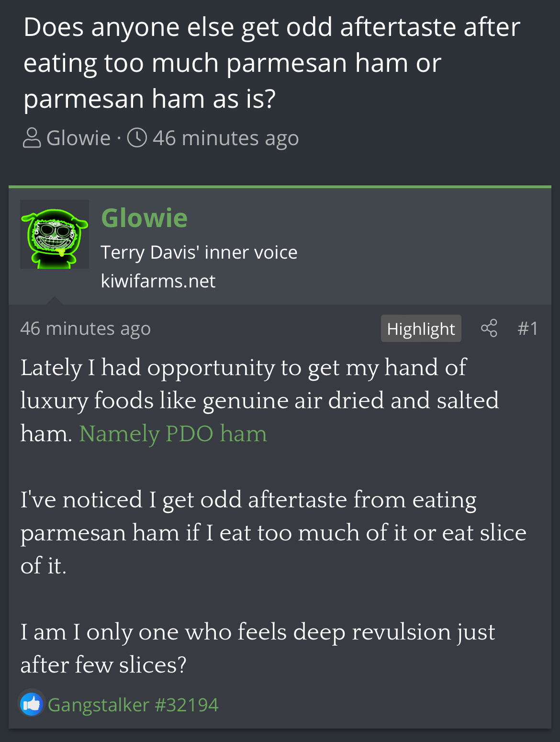Open the "Namely PDO ham" link
This screenshot has height=742, width=560.
tap(173, 434)
